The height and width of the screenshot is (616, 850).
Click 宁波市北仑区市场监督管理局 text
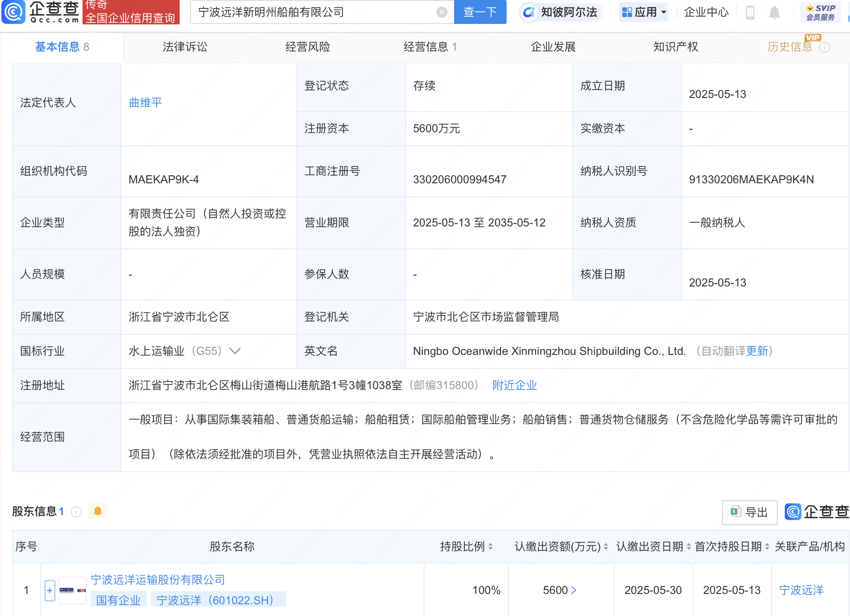[486, 317]
